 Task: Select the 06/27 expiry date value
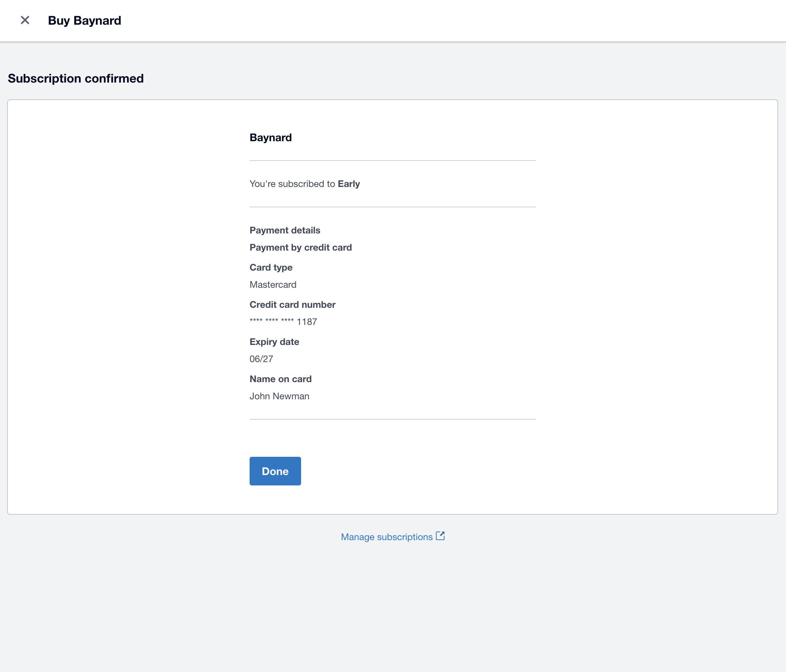(x=261, y=359)
